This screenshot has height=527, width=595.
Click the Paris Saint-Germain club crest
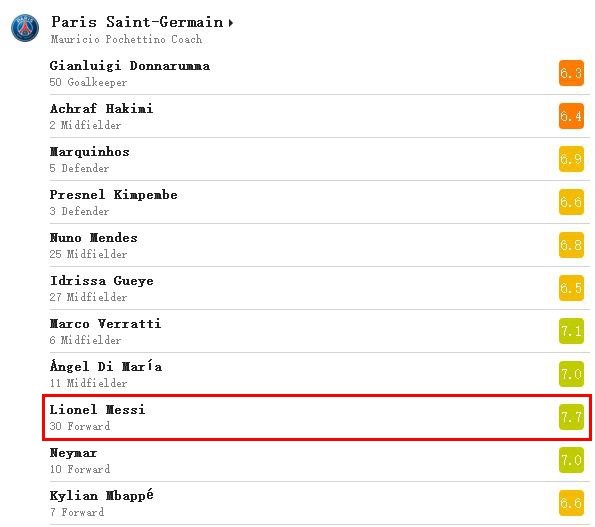tap(25, 28)
